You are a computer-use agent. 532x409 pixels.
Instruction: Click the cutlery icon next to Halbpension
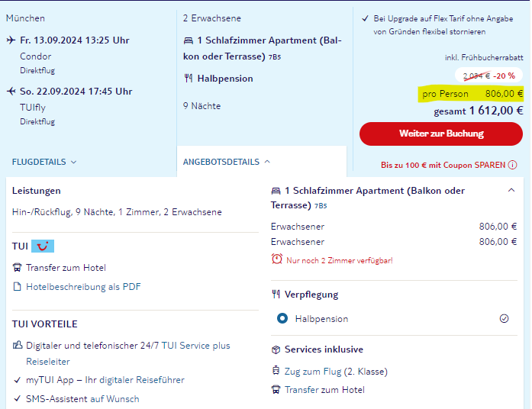pos(189,79)
